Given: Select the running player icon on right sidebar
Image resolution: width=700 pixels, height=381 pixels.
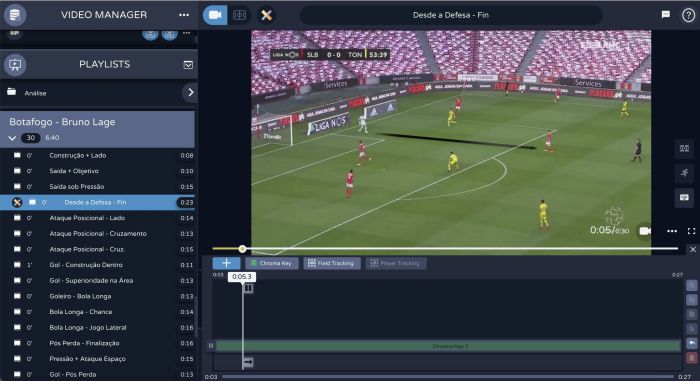Looking at the screenshot, I should [x=684, y=173].
